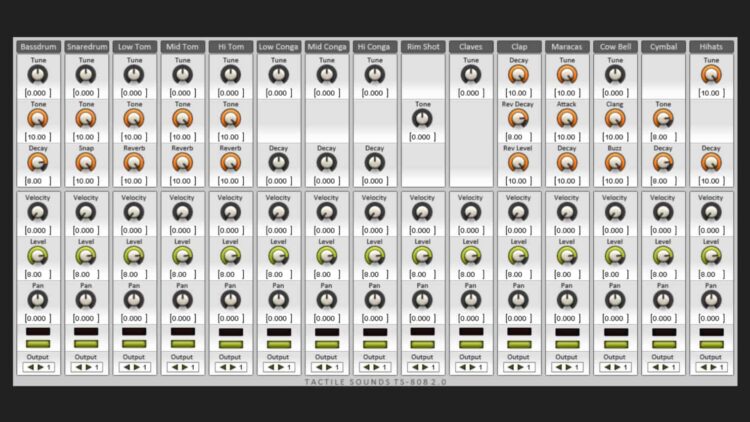This screenshot has width=750, height=422.
Task: Click the Bassdrum Tune value field
Action: (38, 93)
